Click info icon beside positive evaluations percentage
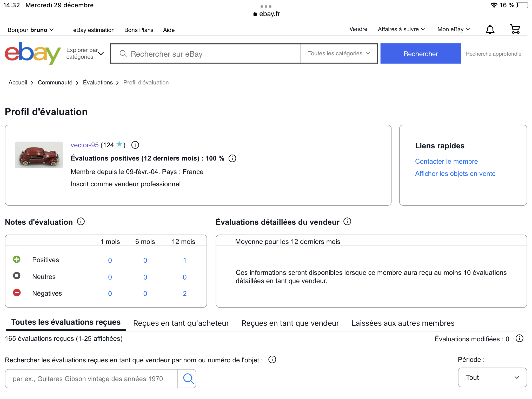 click(x=232, y=158)
